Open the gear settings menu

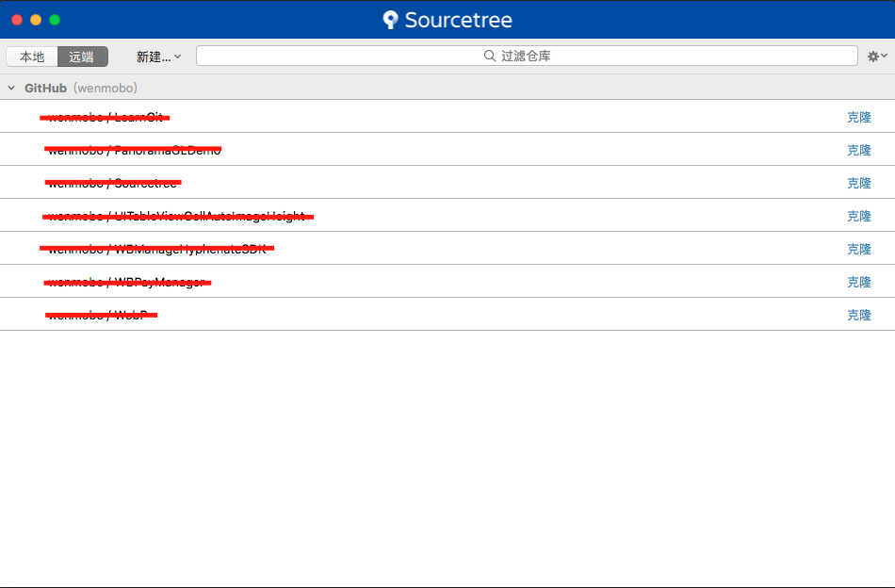877,56
